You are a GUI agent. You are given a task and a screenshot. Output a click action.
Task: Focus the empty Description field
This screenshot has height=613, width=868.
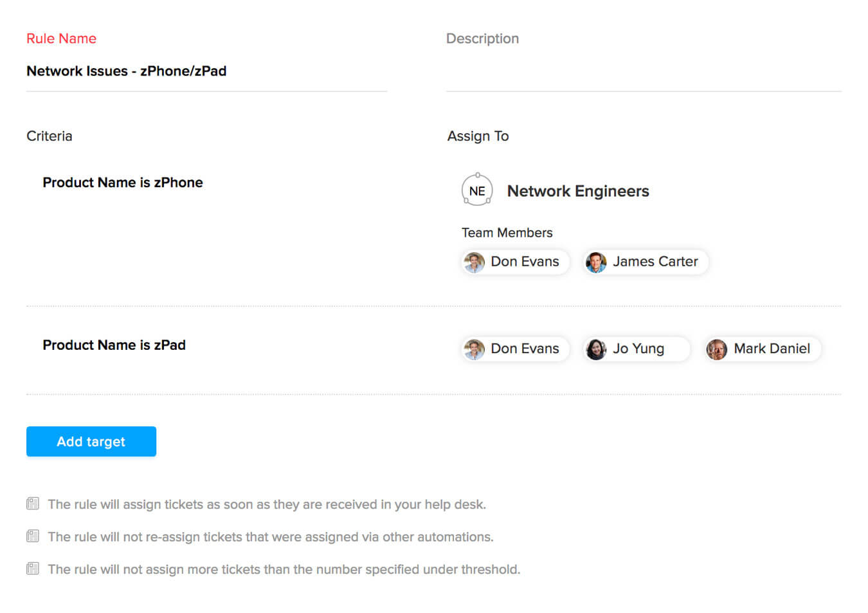tap(643, 74)
